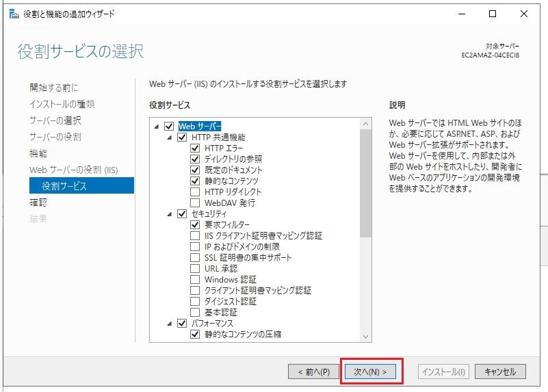Enable 基本認証 checkbox
548x392 pixels.
click(195, 313)
